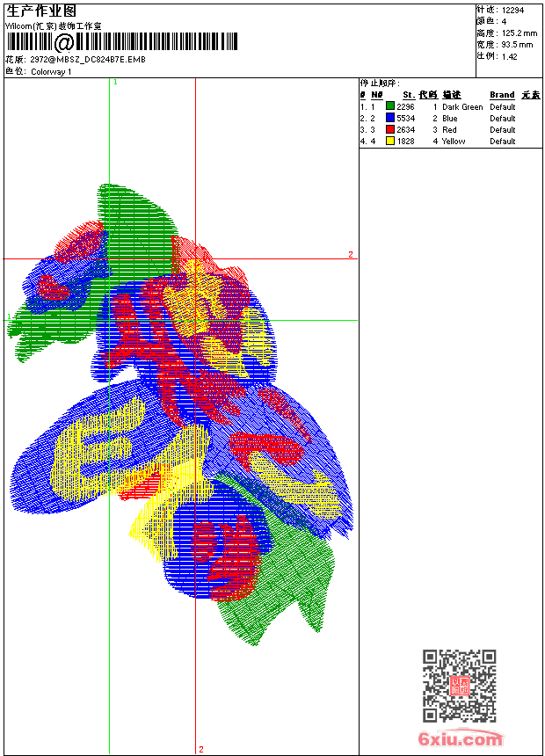Click the Dark Green color swatch
This screenshot has width=545, height=756.
click(x=390, y=106)
